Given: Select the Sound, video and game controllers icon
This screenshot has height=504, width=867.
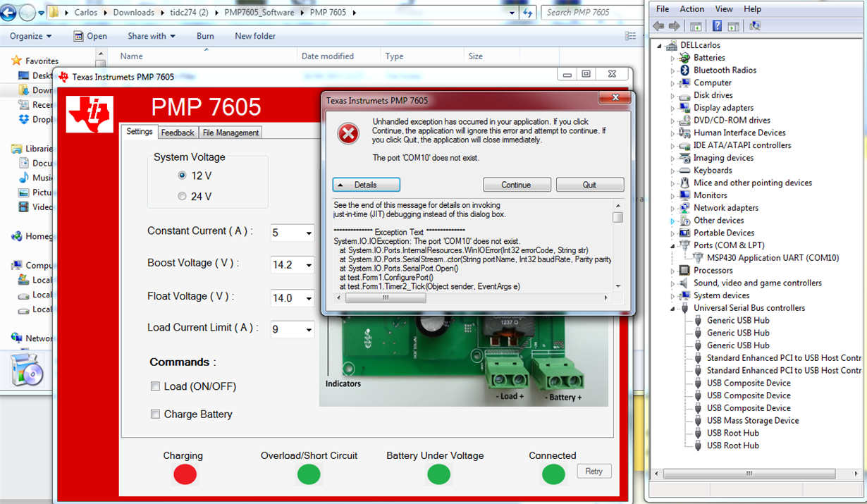Looking at the screenshot, I should pos(684,283).
